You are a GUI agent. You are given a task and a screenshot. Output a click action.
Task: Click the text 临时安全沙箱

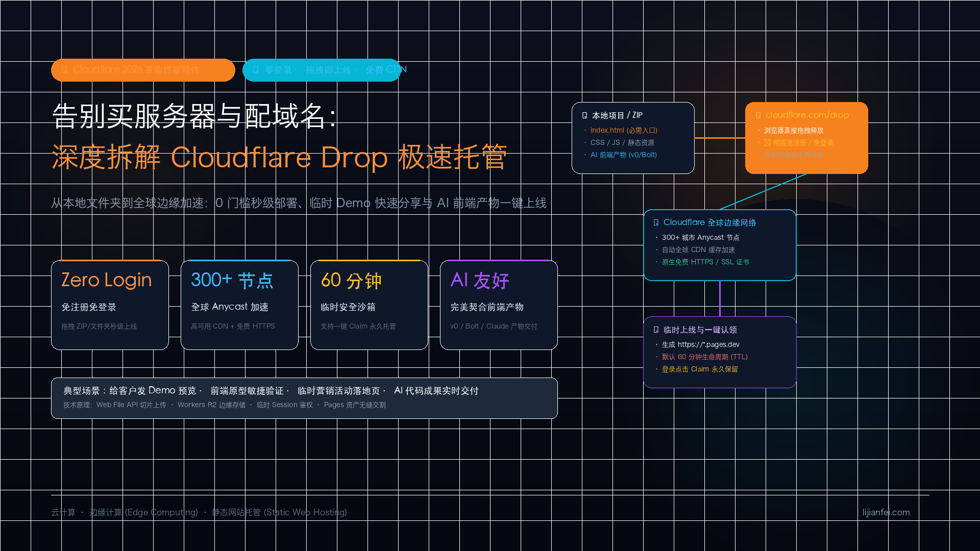click(x=348, y=307)
